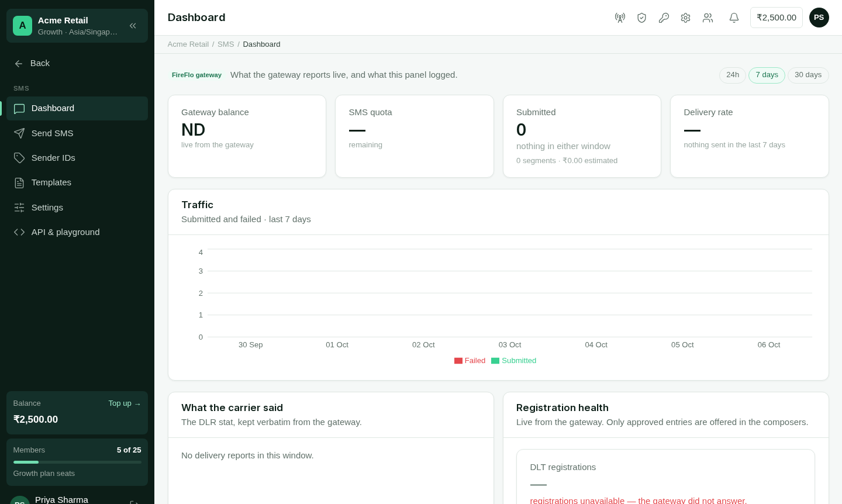Viewport: 842px width, 504px height.
Task: Click the Traffic heading
Action: [198, 205]
